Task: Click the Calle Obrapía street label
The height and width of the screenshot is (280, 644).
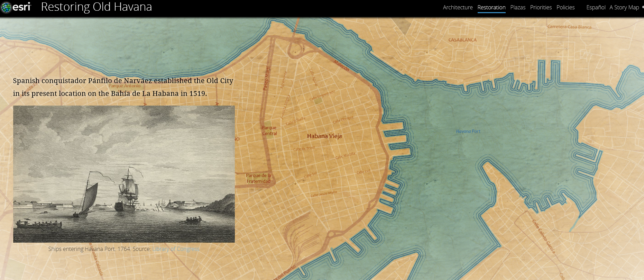Action: coord(343,119)
